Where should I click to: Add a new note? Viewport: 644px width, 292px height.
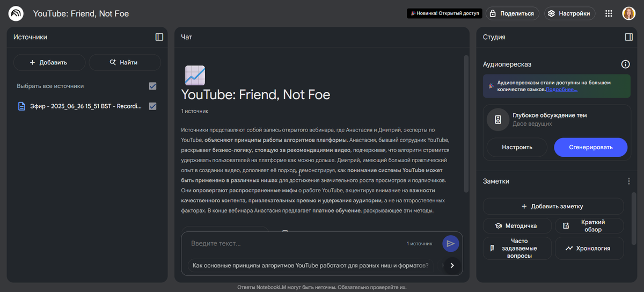(x=553, y=206)
